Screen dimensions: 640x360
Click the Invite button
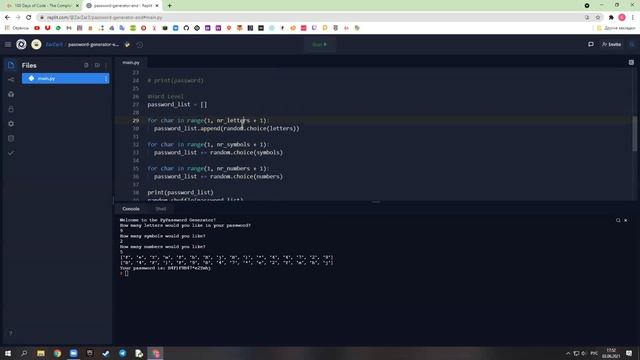(611, 44)
